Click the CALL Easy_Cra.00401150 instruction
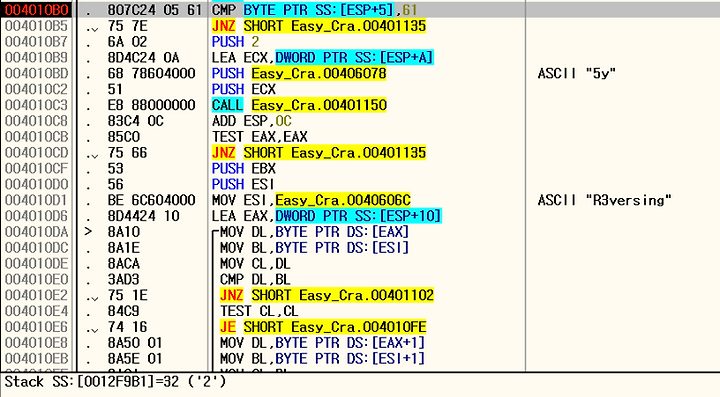Image resolution: width=720 pixels, height=397 pixels. click(x=299, y=105)
